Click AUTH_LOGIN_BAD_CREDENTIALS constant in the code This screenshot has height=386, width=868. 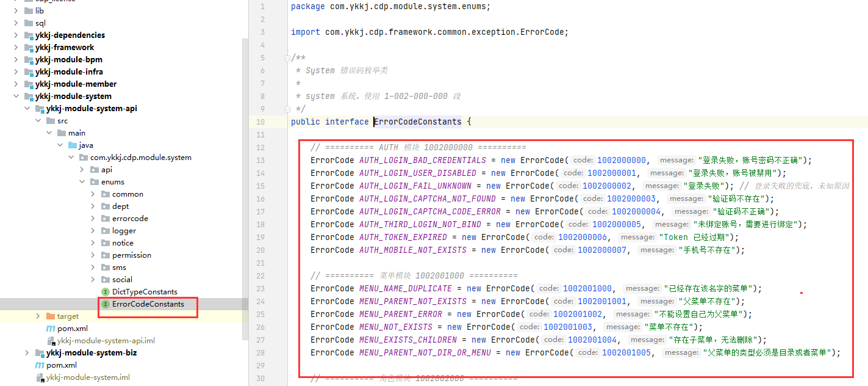click(423, 160)
